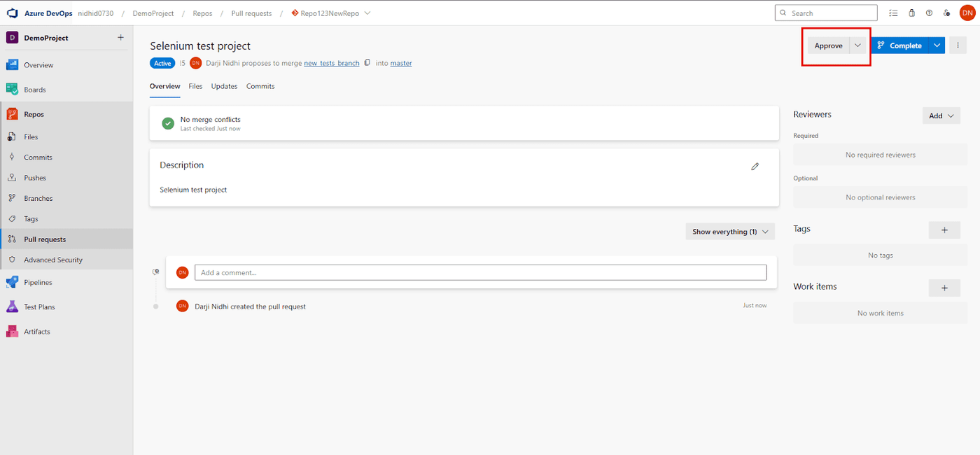This screenshot has height=455, width=980.
Task: Click the No required reviewers row
Action: 880,155
